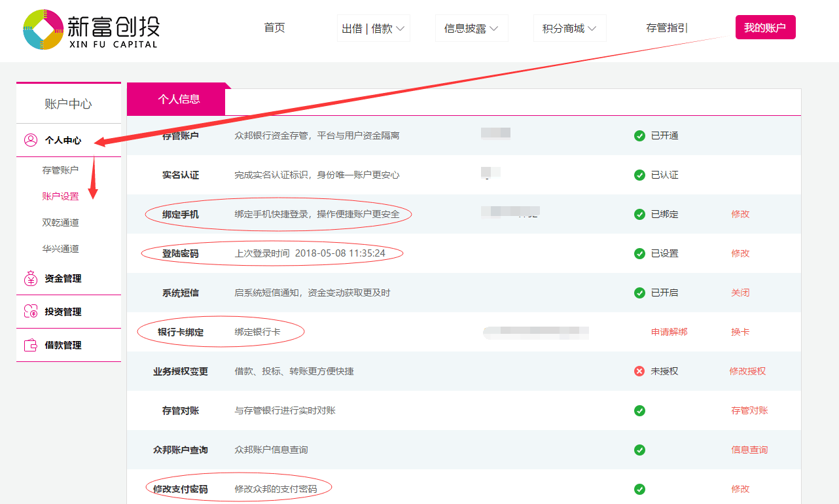Open 存管指引 navigation item
This screenshot has width=839, height=504.
[666, 28]
